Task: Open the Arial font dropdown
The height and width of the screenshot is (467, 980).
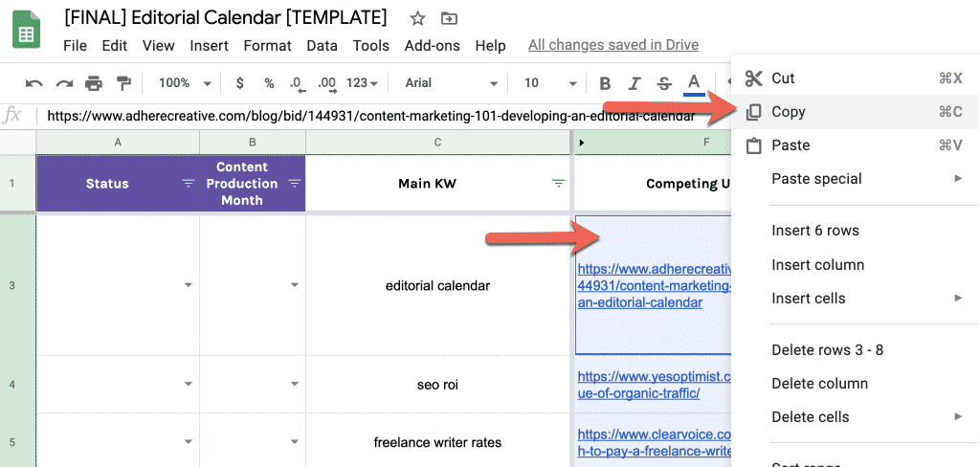Action: 451,83
